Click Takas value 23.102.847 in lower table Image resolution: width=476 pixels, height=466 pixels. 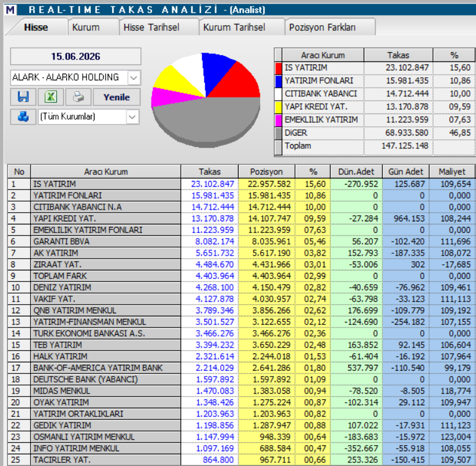click(x=212, y=184)
